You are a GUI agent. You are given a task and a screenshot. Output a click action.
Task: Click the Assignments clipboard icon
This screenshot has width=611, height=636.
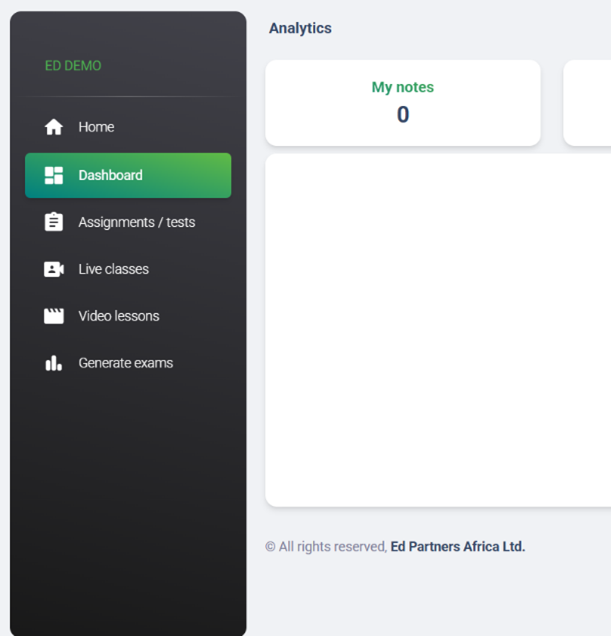click(54, 222)
